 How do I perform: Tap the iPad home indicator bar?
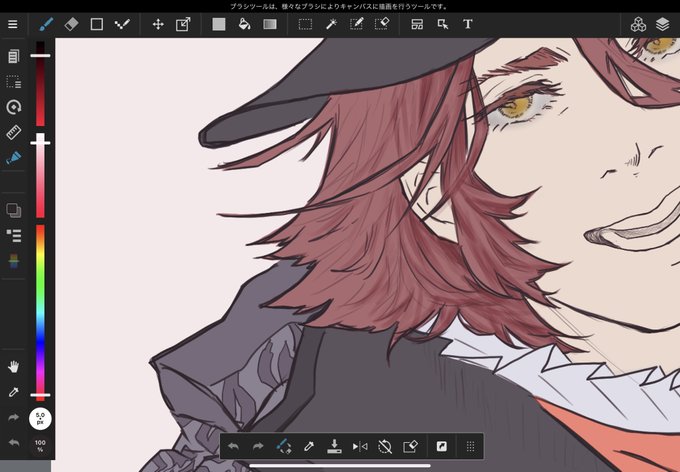point(340,466)
